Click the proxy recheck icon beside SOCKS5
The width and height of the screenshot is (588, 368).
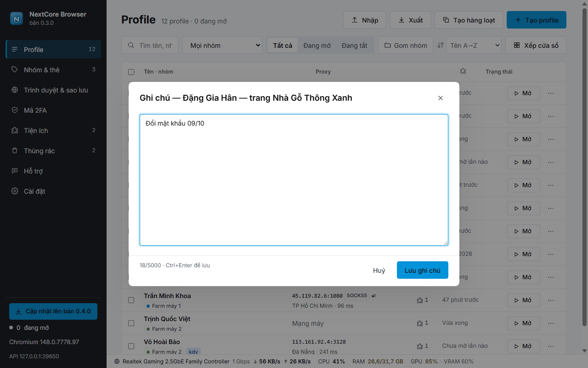(x=374, y=296)
